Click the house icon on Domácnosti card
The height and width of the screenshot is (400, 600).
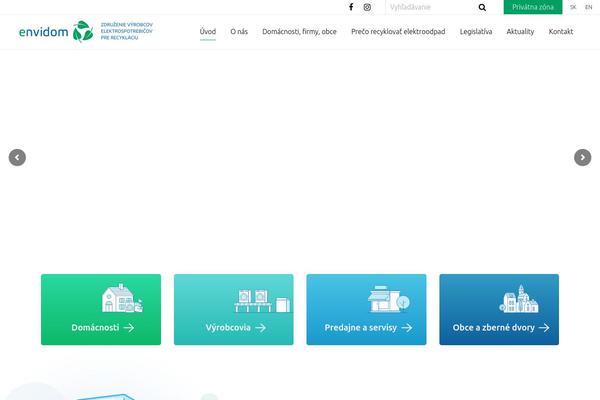pyautogui.click(x=122, y=298)
